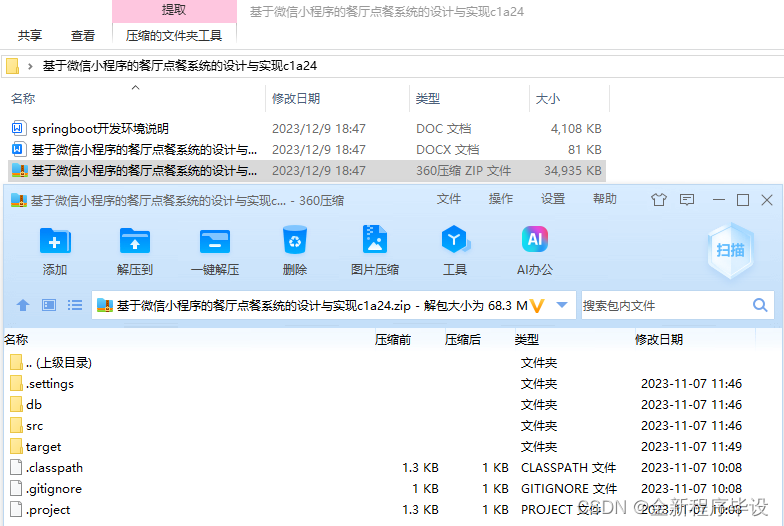
Task: Click the 解压到 (Extract to) icon
Action: tap(134, 242)
